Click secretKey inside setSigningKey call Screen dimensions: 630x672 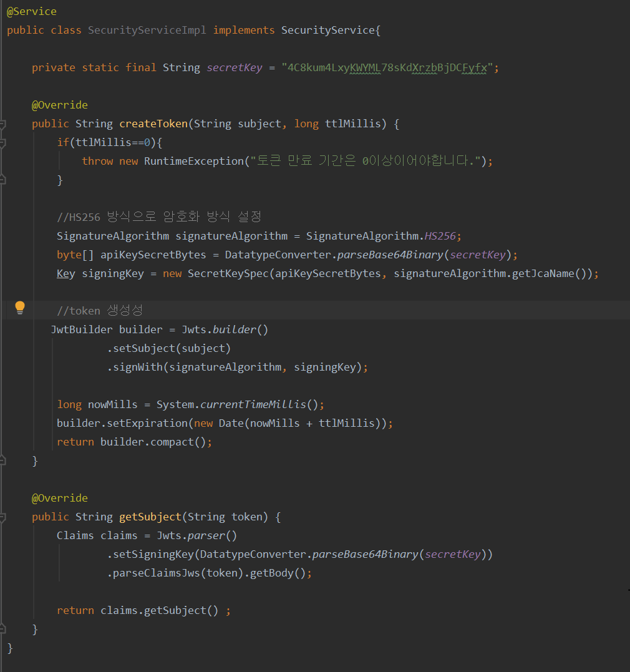[x=453, y=555]
